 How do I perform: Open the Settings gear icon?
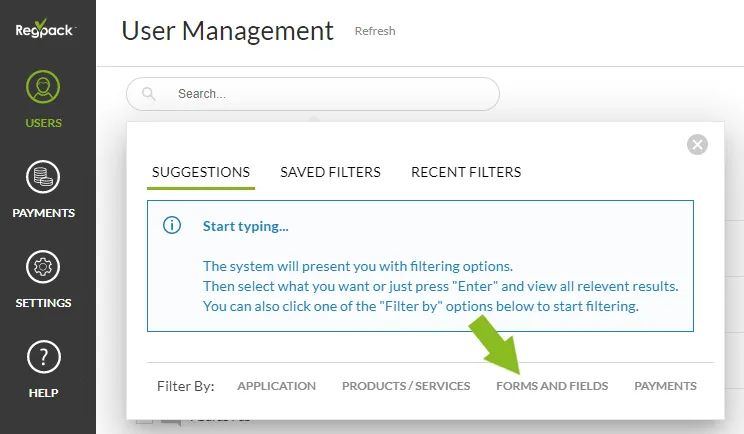point(43,267)
